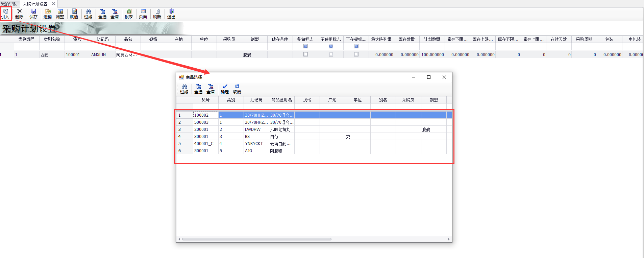Maximize the 商品选择 dialog window
This screenshot has width=644, height=258.
pyautogui.click(x=429, y=77)
